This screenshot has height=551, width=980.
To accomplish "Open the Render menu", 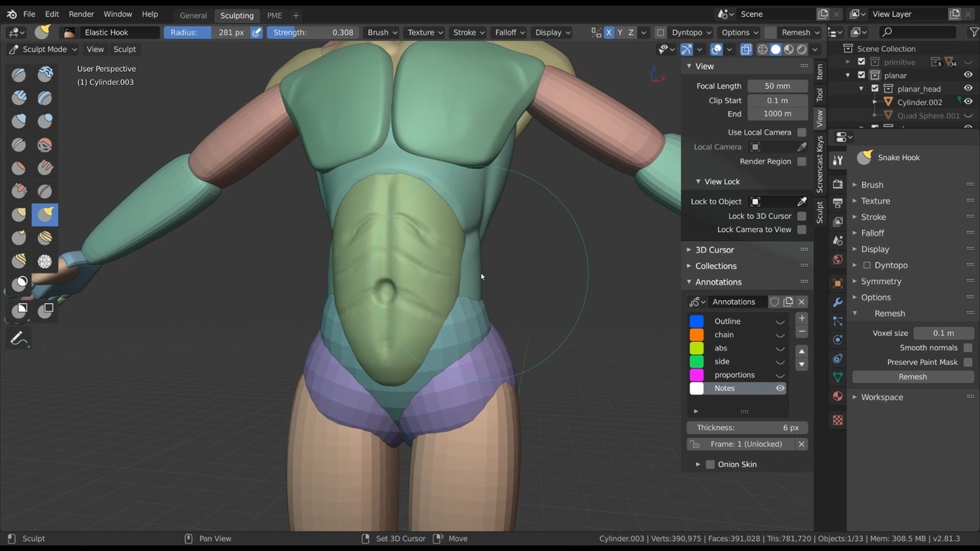I will (x=81, y=15).
